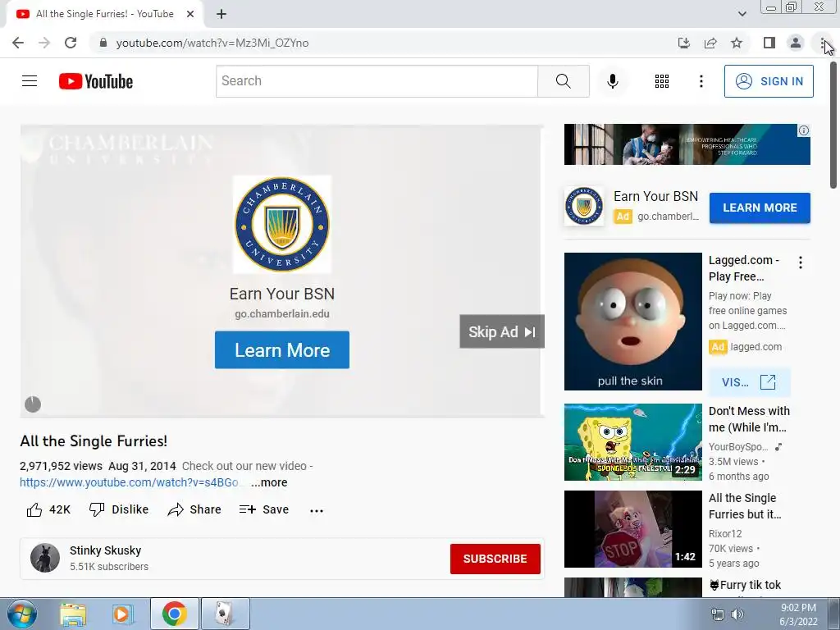Screen dimensions: 840x630
Task: Open the Chrome profile avatar
Action: [796, 43]
